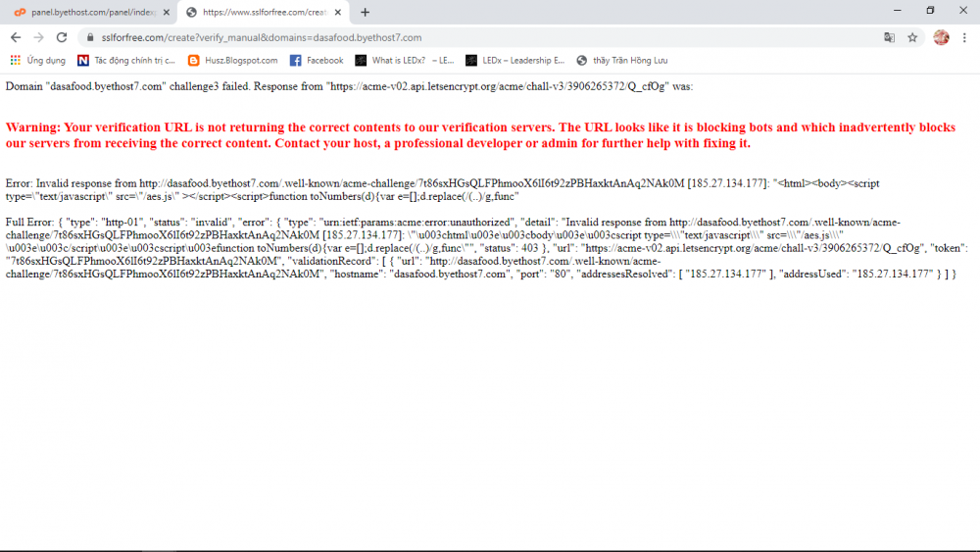Open LEDx – Leadership bookmark
Screen dimensions: 980x552
pos(515,60)
